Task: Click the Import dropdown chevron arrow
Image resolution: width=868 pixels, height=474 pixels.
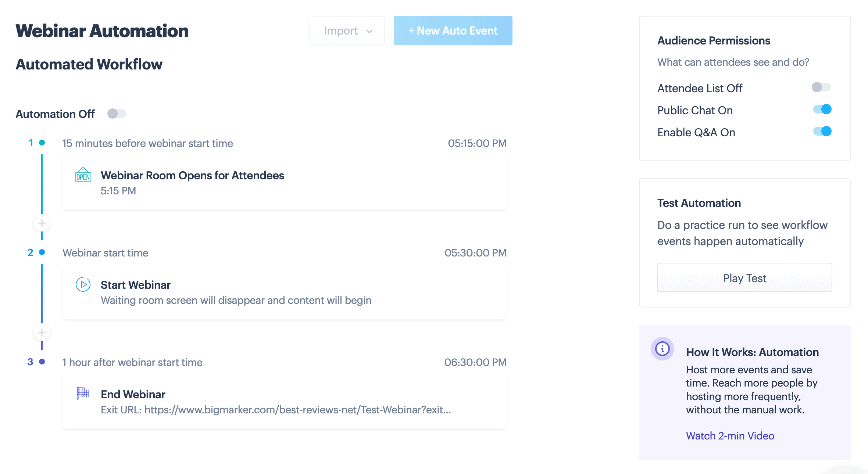Action: pyautogui.click(x=369, y=31)
